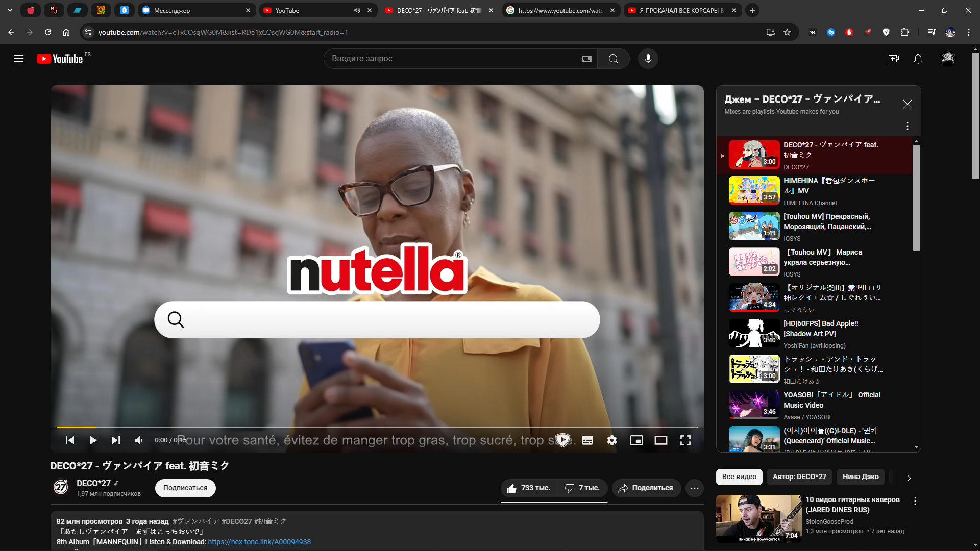Open the on-screen keyboard icon in search
Screen dimensions: 980x551
pos(587,59)
